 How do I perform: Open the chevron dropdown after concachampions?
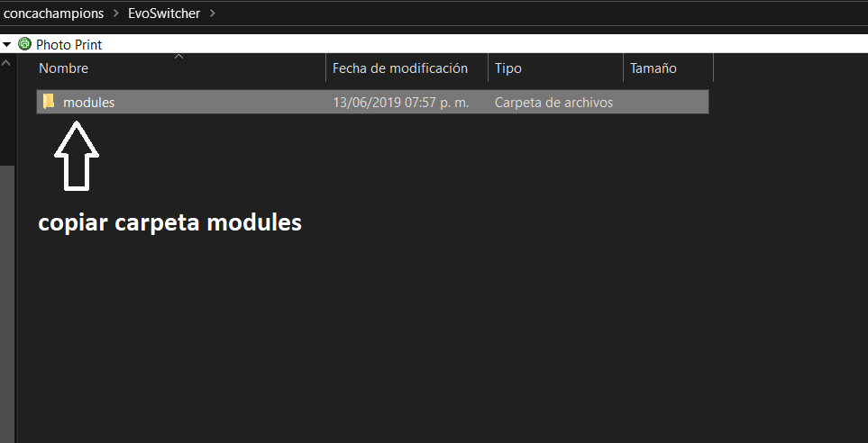point(114,14)
